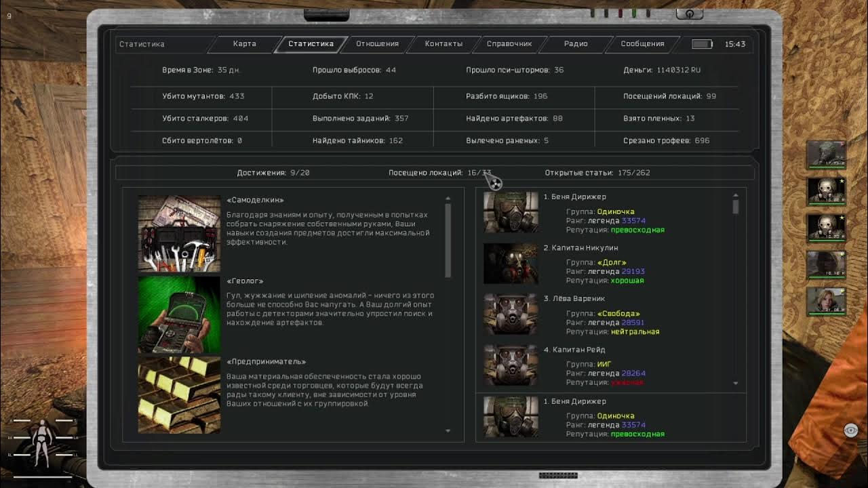Select Капитан Рейд portrait
Viewport: 868px width, 488px height.
coord(511,365)
